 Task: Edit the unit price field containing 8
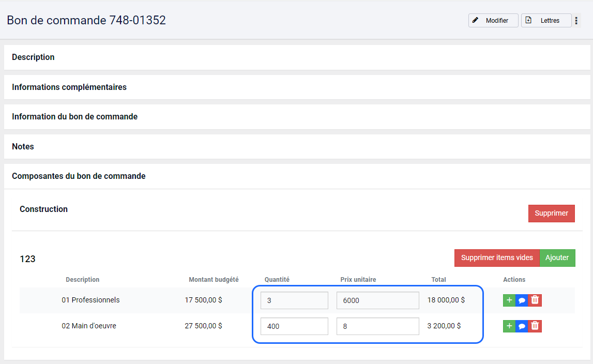click(378, 326)
